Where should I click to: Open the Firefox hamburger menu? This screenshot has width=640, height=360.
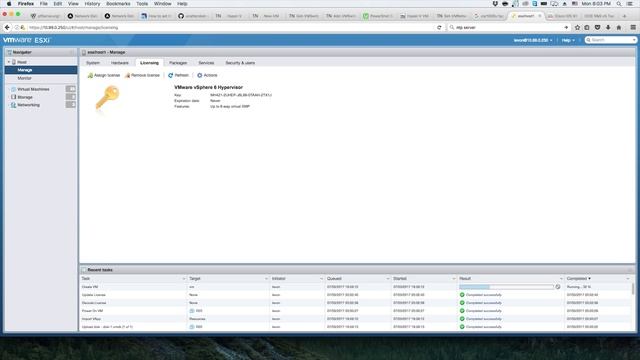click(633, 27)
